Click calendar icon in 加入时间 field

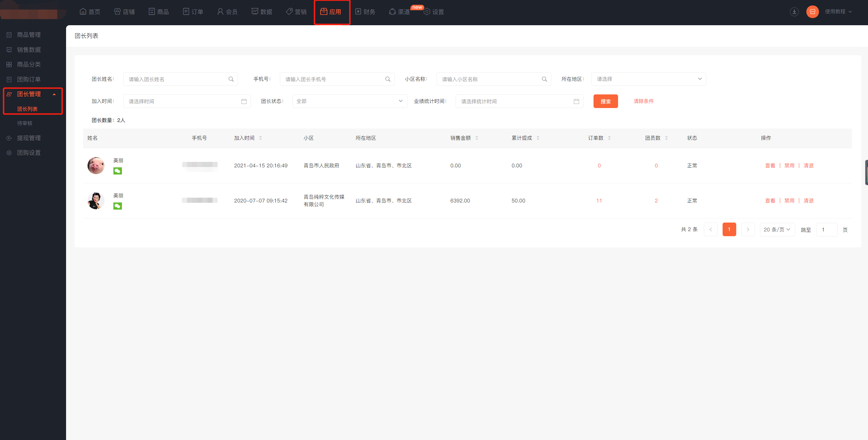(x=244, y=102)
